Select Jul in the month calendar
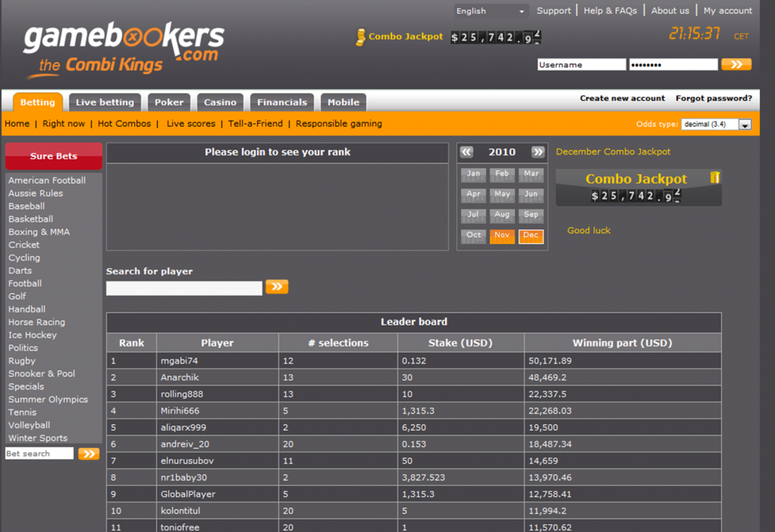The image size is (775, 532). (x=473, y=215)
